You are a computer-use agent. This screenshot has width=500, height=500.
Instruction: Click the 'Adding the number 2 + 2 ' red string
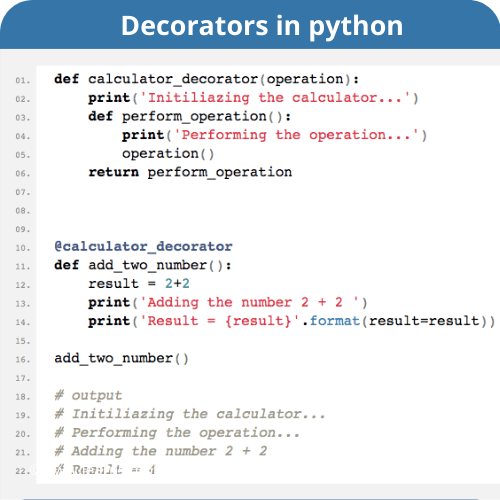[x=250, y=302]
